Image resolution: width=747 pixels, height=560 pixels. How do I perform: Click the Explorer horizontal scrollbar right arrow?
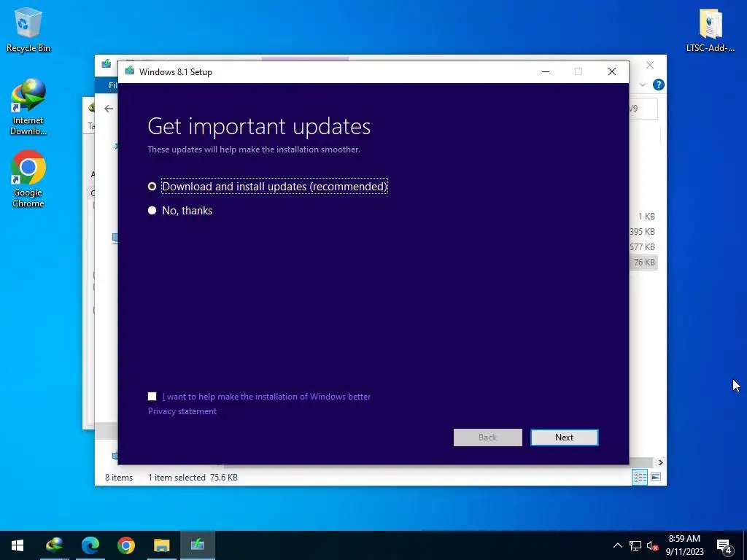tap(660, 462)
